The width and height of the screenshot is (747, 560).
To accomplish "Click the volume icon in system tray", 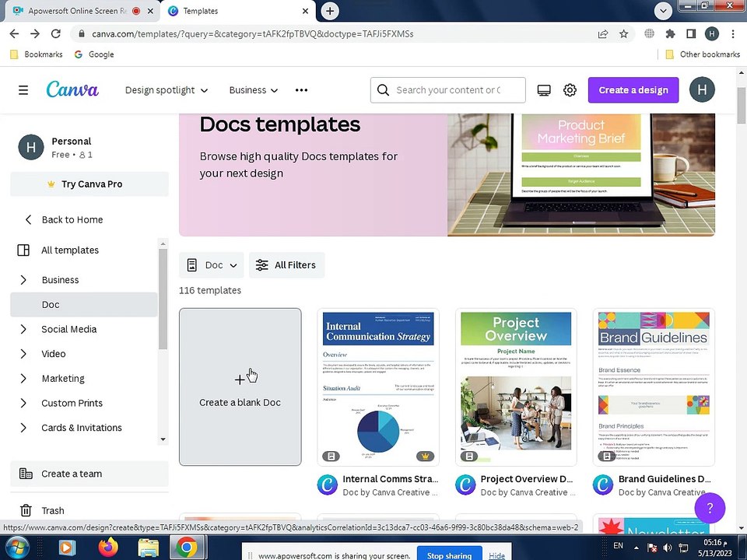I will coord(668,548).
